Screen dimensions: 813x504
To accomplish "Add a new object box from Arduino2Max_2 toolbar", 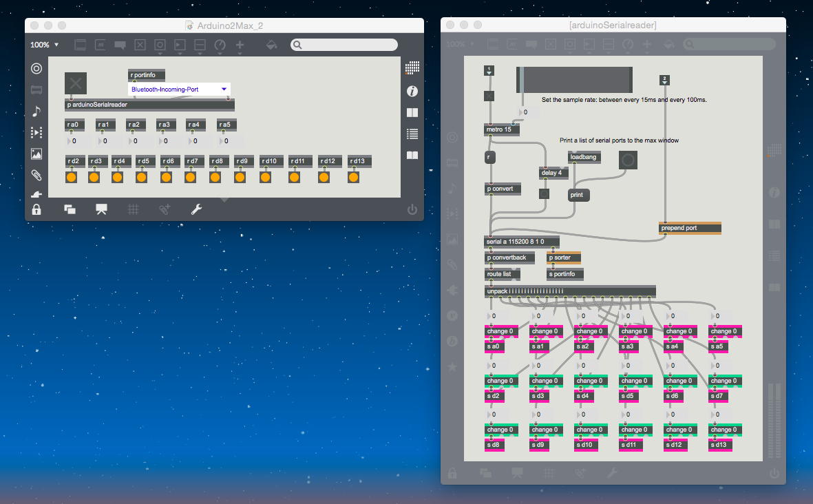I will click(81, 45).
